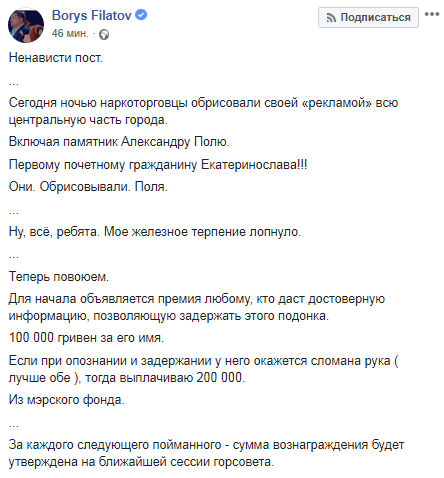444x478 pixels.
Task: Open the three-dots post options menu
Action: pyautogui.click(x=432, y=14)
